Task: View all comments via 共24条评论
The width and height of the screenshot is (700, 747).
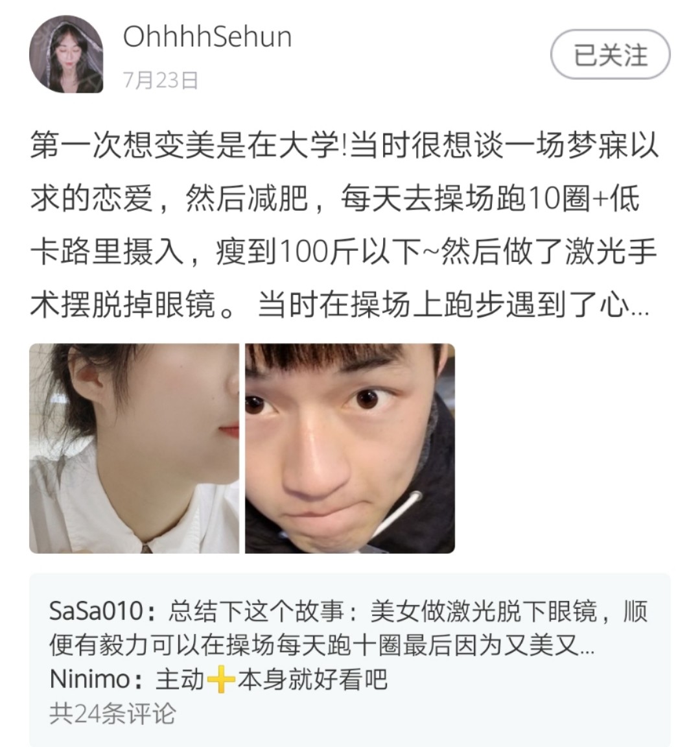Action: 112,714
